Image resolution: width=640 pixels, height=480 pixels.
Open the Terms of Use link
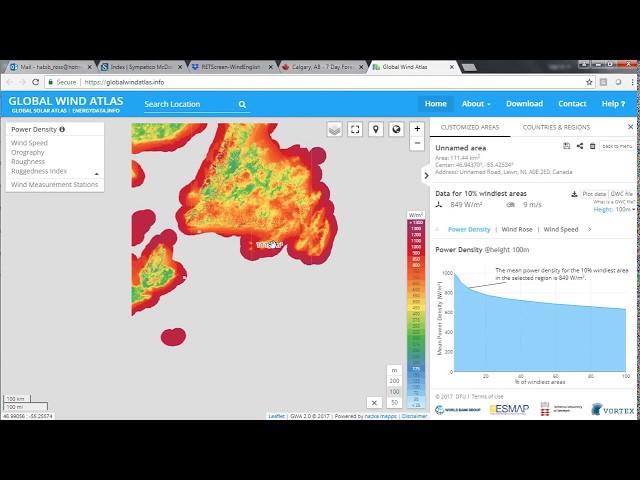point(487,396)
